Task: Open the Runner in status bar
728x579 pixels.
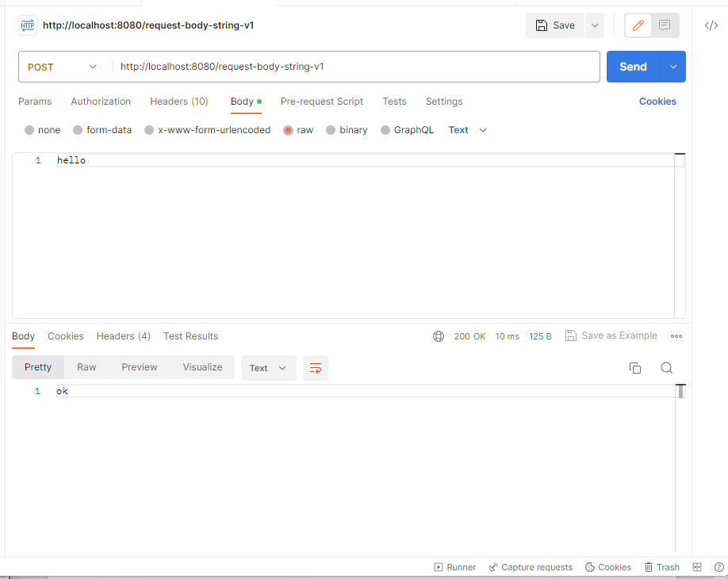Action: point(455,567)
